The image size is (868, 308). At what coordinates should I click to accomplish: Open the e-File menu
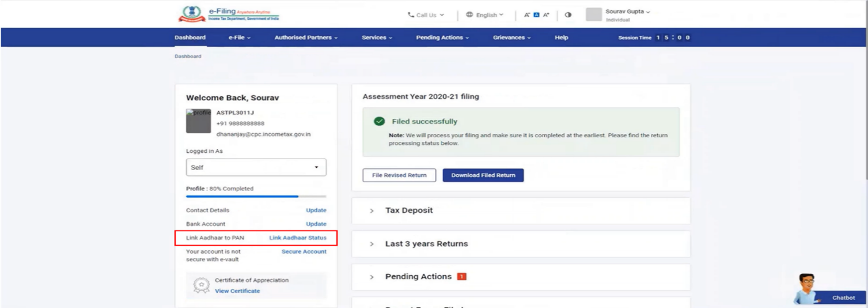tap(240, 37)
